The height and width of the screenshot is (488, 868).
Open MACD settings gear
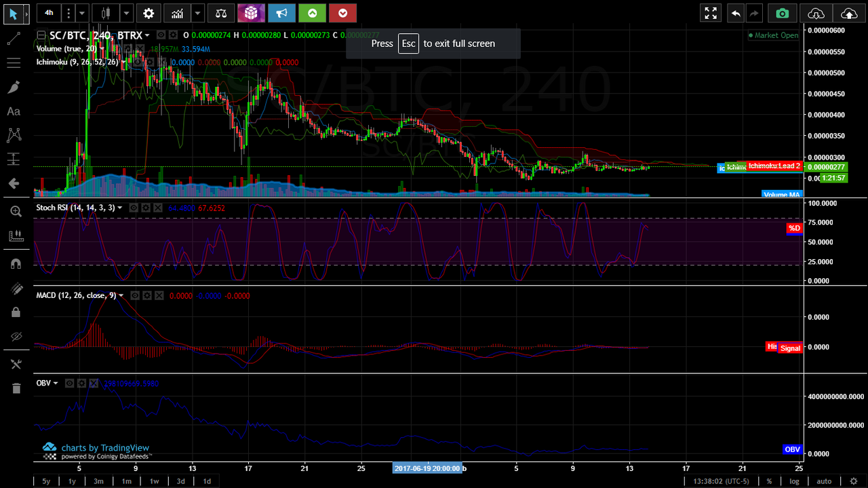point(146,295)
